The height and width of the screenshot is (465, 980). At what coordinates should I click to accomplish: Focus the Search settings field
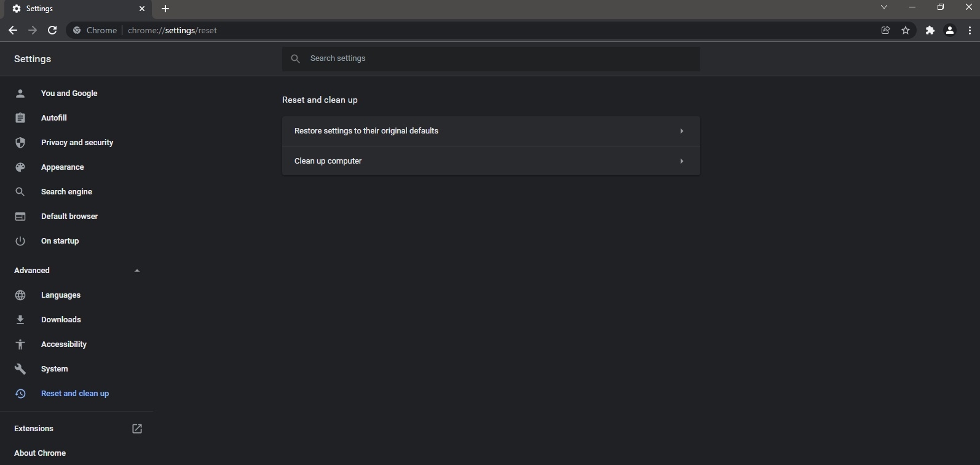tap(491, 58)
